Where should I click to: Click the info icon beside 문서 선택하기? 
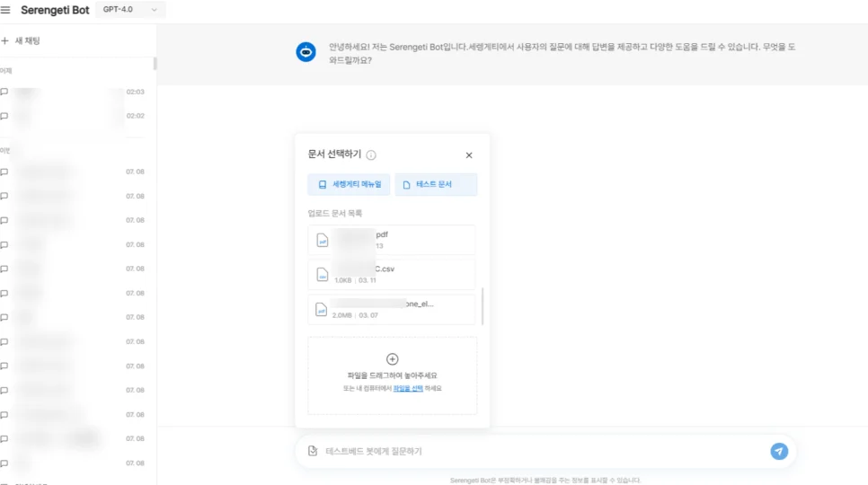point(371,155)
